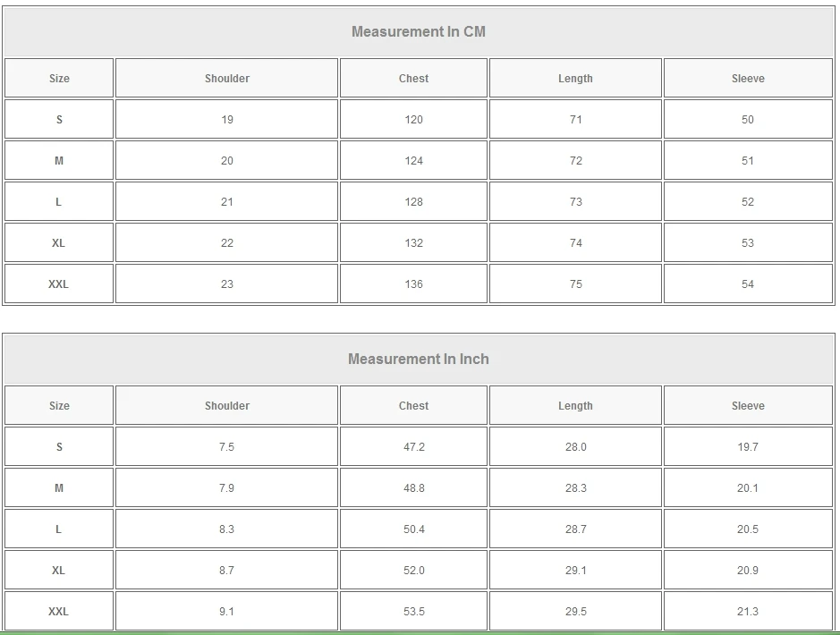
Task: Click the Measurement In CM title
Action: click(x=419, y=32)
